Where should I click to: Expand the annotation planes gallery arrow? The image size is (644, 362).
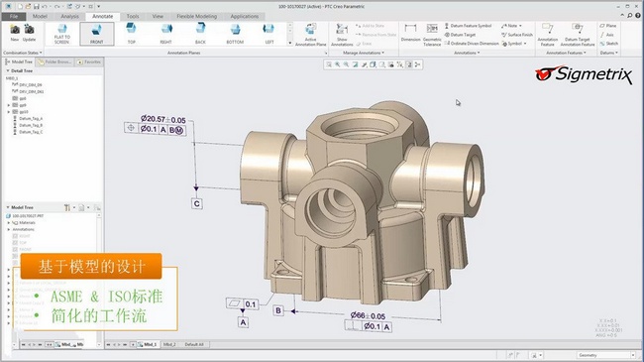pyautogui.click(x=290, y=43)
